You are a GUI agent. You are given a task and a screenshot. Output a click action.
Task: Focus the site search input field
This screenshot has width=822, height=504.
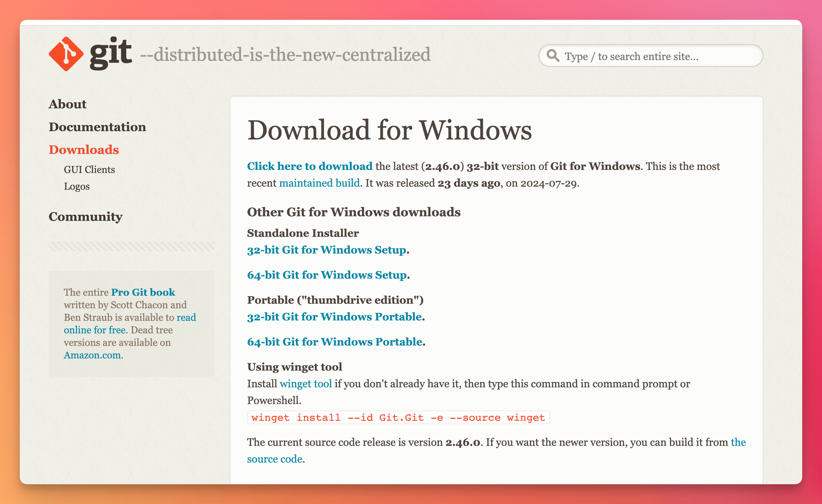pyautogui.click(x=658, y=56)
